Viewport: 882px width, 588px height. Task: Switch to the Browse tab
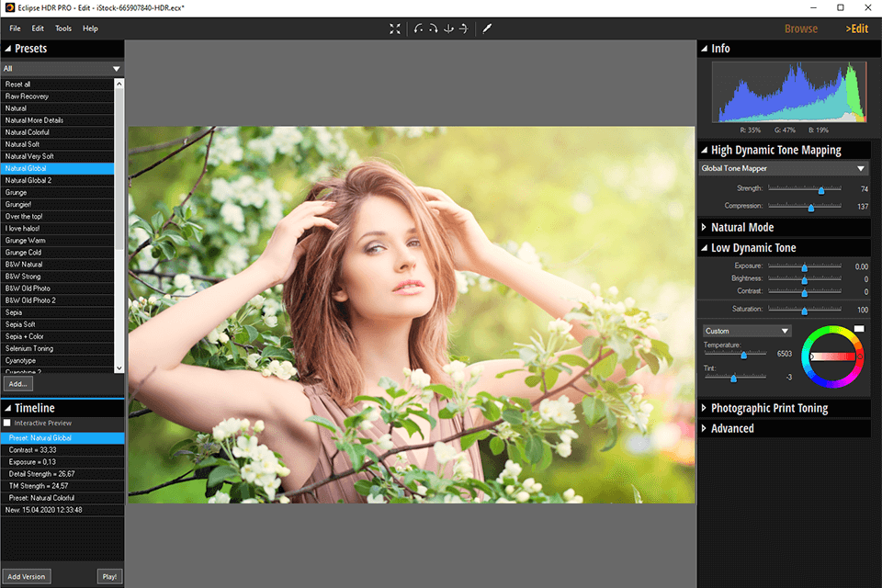(800, 28)
